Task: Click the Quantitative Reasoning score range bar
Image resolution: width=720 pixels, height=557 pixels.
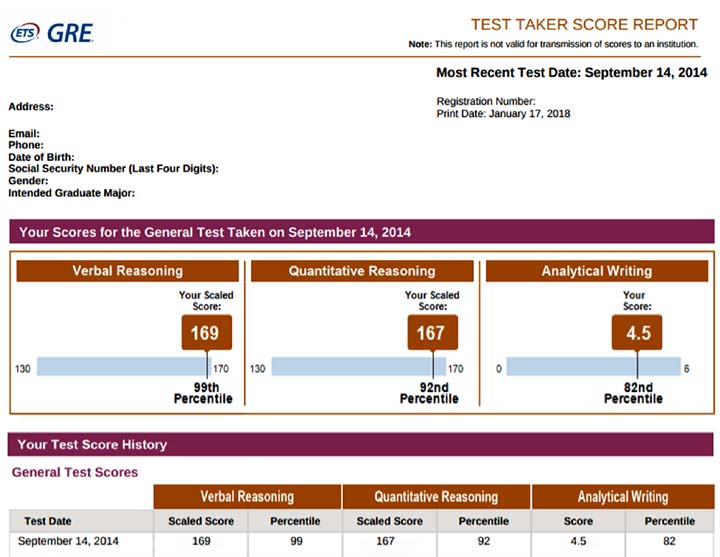Action: [359, 366]
